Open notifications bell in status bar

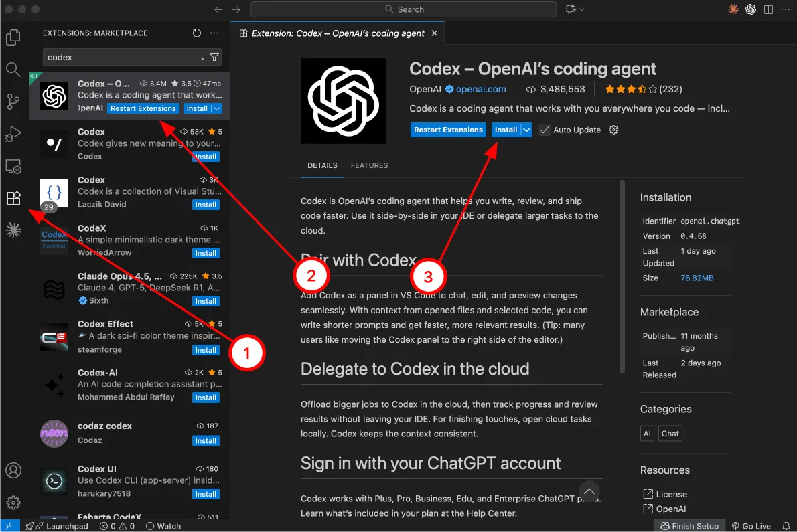pyautogui.click(x=786, y=526)
